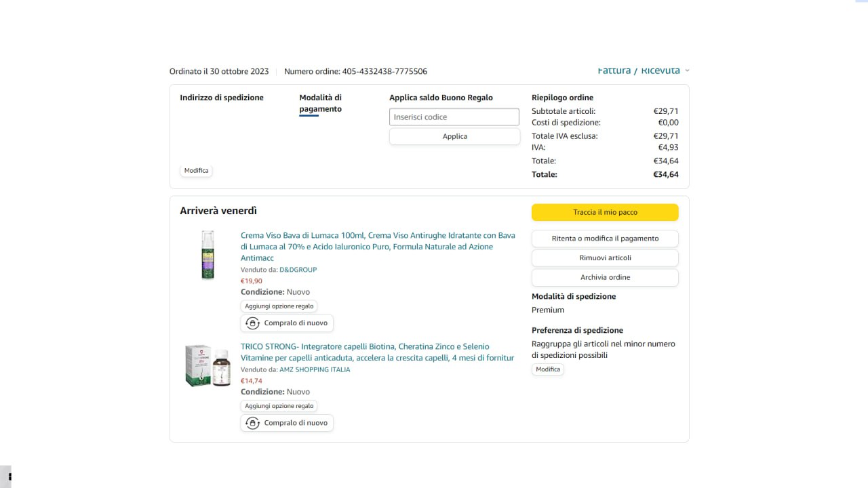Click the buy-again icon for TRICO STRONG
This screenshot has width=868, height=488.
coord(252,423)
